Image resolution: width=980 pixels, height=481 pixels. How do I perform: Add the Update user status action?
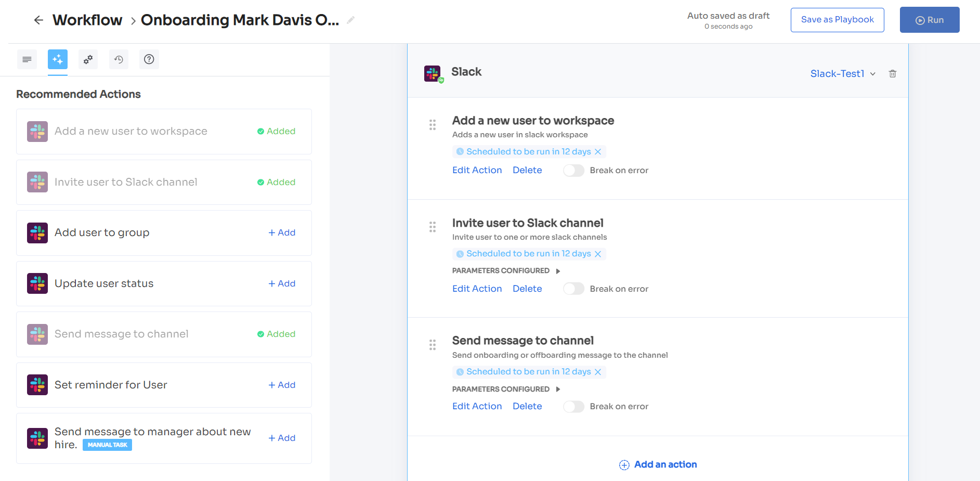coord(282,283)
